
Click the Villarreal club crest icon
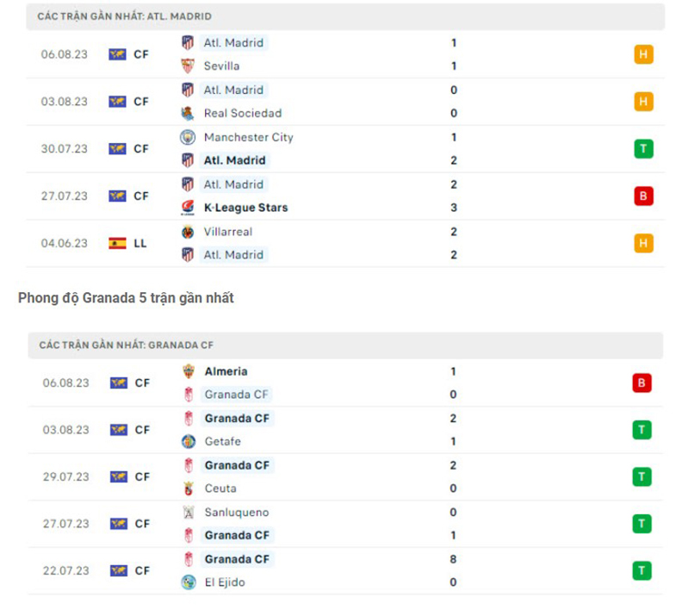coord(189,231)
